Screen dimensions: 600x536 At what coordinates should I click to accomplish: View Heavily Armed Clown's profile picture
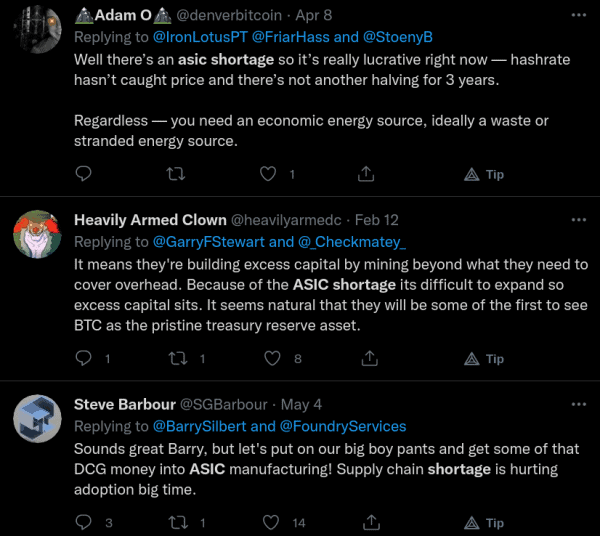[38, 234]
